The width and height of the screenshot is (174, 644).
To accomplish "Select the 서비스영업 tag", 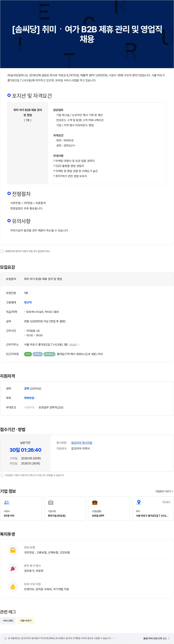I will [8, 621].
